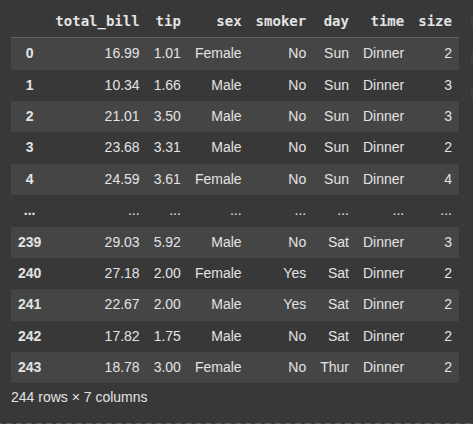The width and height of the screenshot is (473, 424).
Task: Click total_bill value 22.67
Action: point(122,304)
